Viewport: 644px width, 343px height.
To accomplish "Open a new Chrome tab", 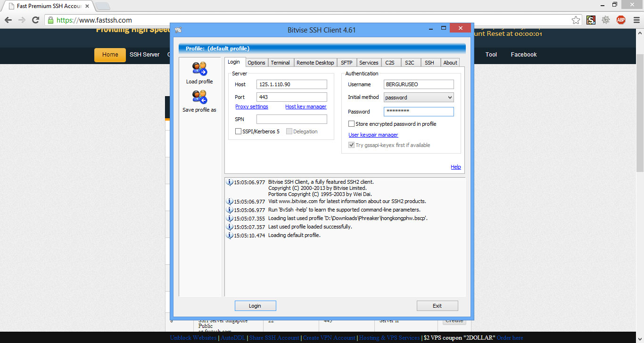I will (103, 6).
